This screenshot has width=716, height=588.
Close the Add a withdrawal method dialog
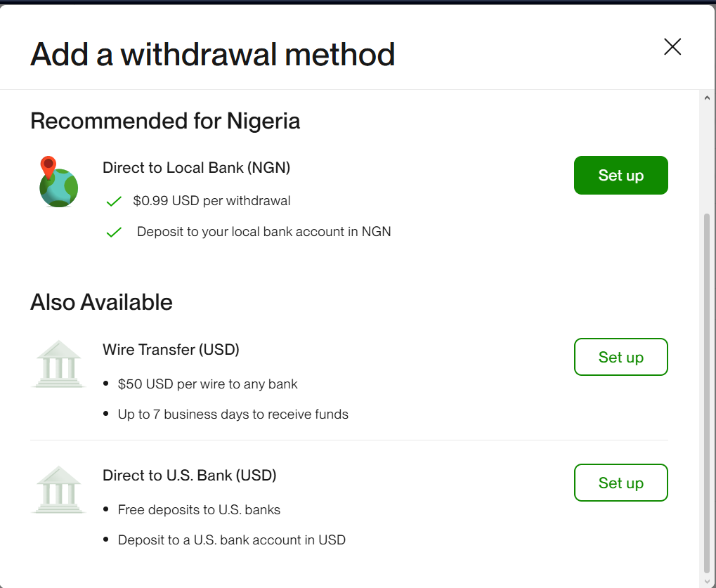tap(672, 47)
